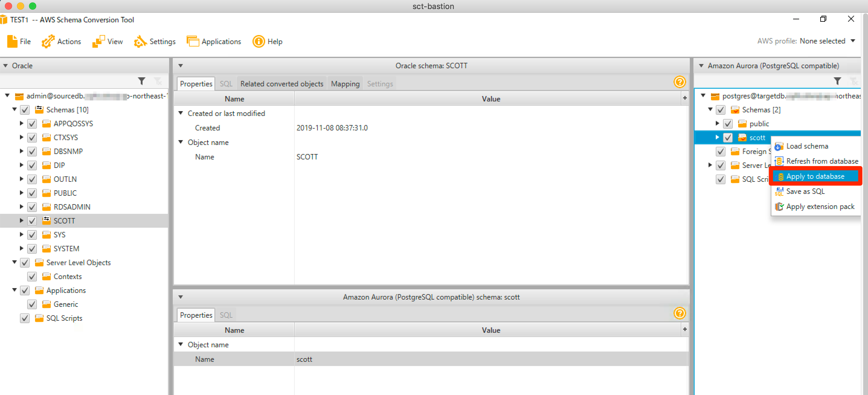Click the filter icon in Aurora panel

[837, 81]
